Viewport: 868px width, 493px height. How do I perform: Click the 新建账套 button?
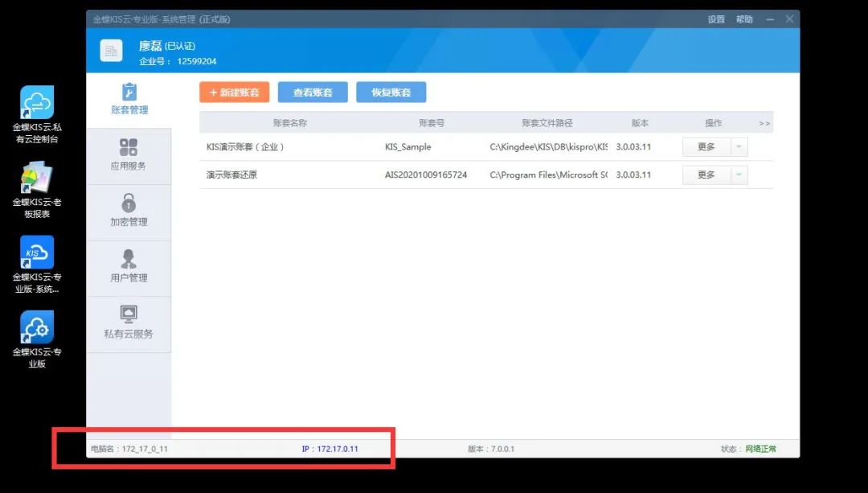[235, 92]
